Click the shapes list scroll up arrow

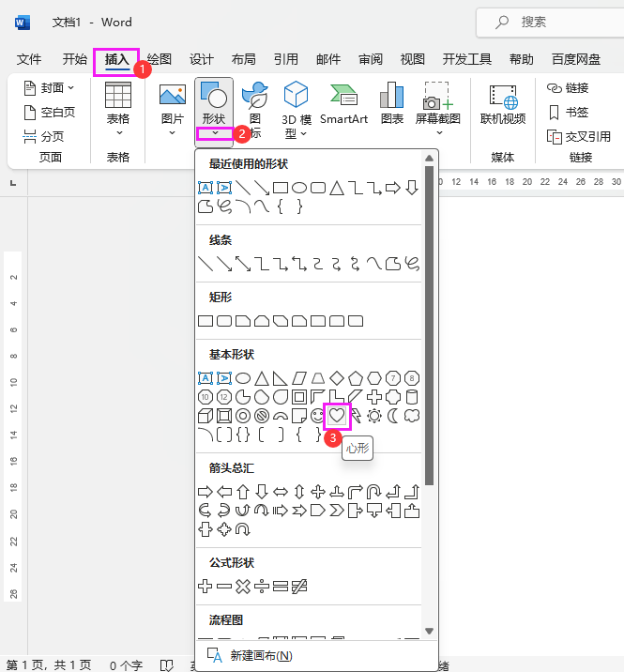pos(429,159)
